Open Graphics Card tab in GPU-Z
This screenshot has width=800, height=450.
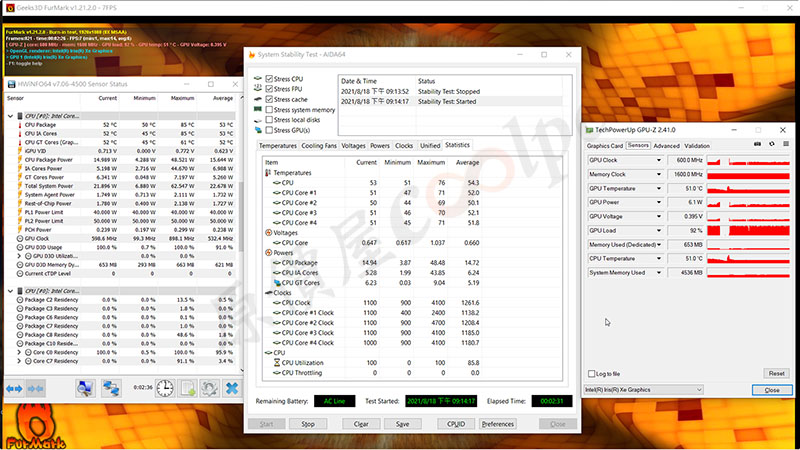pos(605,146)
